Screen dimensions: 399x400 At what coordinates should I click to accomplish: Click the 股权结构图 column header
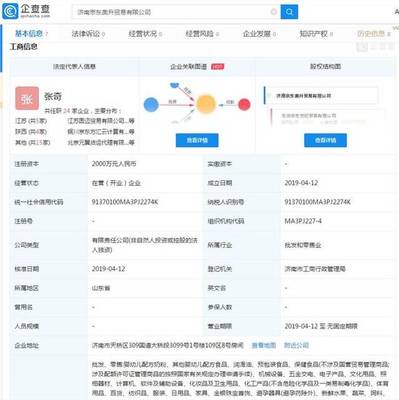point(325,67)
